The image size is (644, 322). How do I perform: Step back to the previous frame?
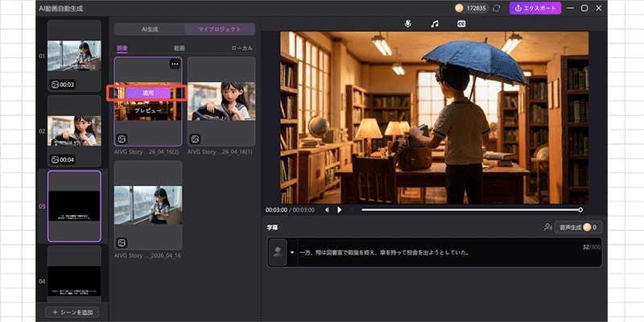(x=327, y=210)
